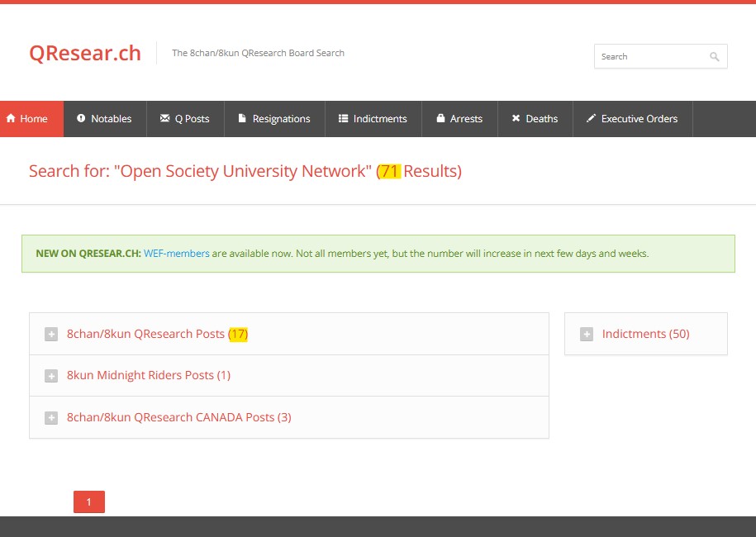The image size is (756, 537).
Task: Open the Arrests menu item
Action: pos(459,119)
